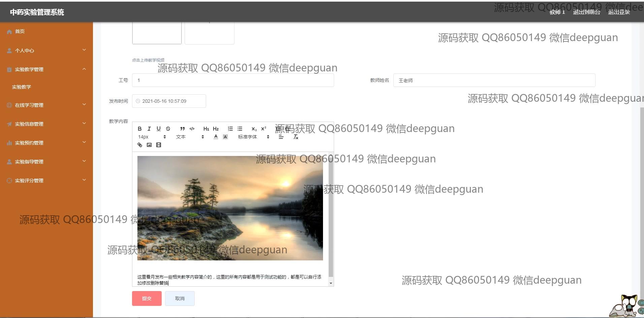Viewport: 644px width, 318px height.
Task: Toggle bold formatting in the editor
Action: [x=140, y=129]
